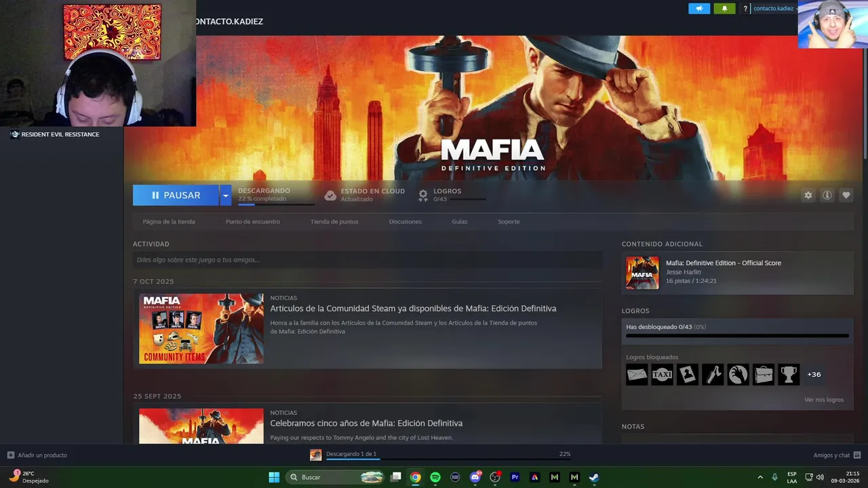This screenshot has height=488, width=868.
Task: Open the Official Score soundtrack cover
Action: click(642, 272)
